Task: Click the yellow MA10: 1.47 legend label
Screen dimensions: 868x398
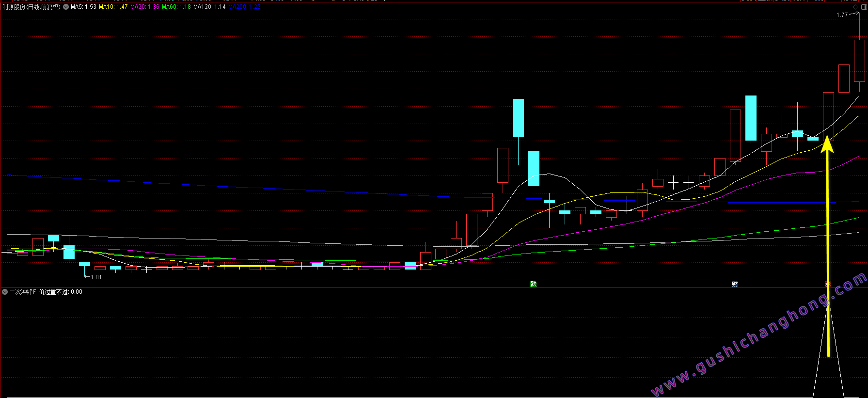Action: [113, 7]
